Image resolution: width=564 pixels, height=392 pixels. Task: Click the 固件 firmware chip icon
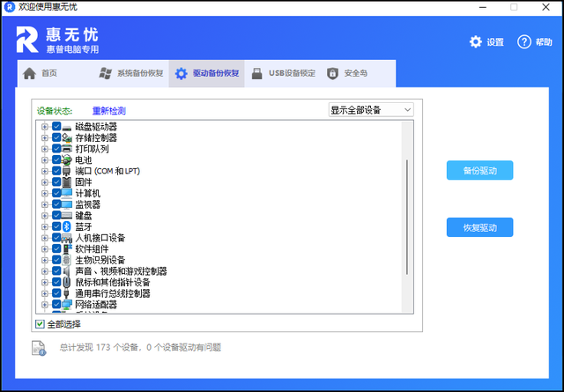(67, 182)
